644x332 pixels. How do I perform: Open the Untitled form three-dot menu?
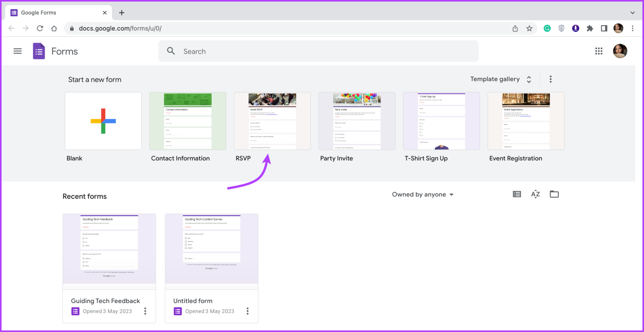(x=247, y=311)
